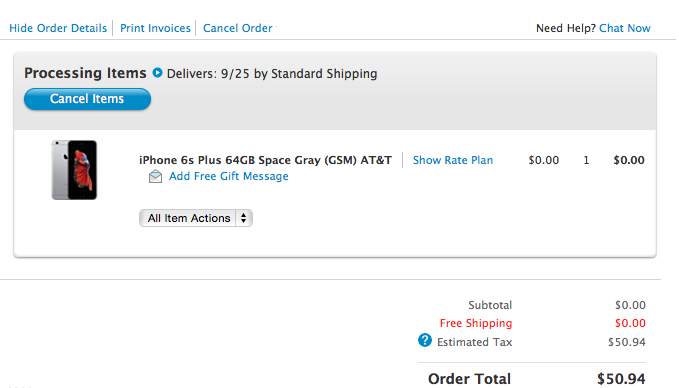679x388 pixels.
Task: Click the Order Total amount $50.94
Action: click(x=621, y=379)
